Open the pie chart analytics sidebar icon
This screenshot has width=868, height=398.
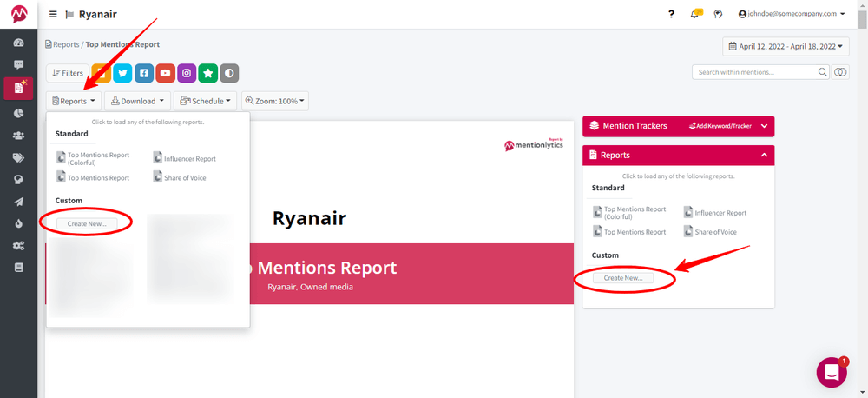[x=19, y=113]
